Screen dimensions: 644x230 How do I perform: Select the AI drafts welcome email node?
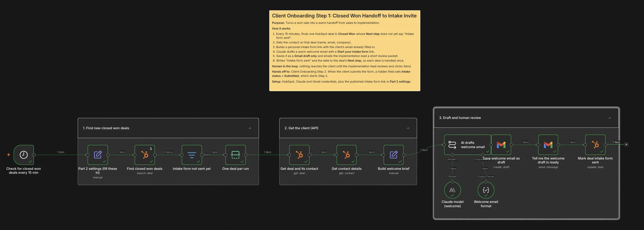[467, 145]
